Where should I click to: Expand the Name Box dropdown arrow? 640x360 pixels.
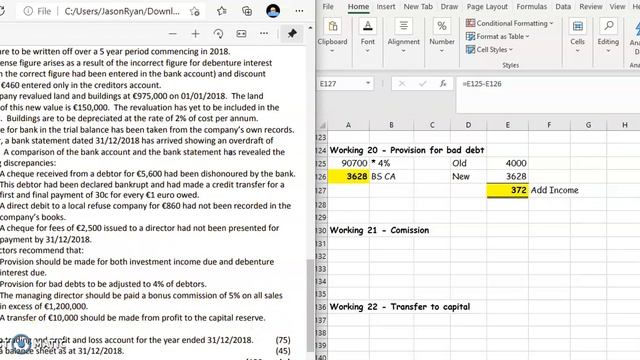pos(368,83)
